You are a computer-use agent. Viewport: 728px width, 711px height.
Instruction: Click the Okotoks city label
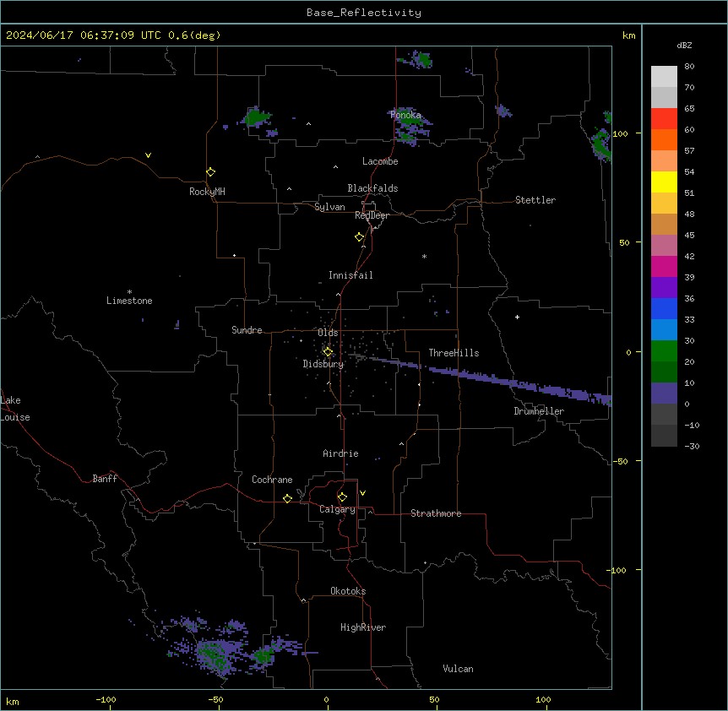(x=348, y=591)
